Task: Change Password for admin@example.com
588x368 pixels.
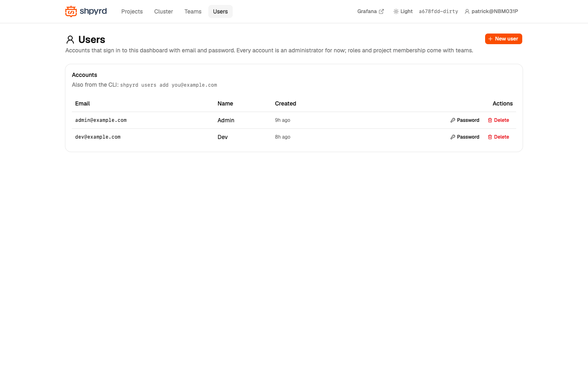Action: 465,120
